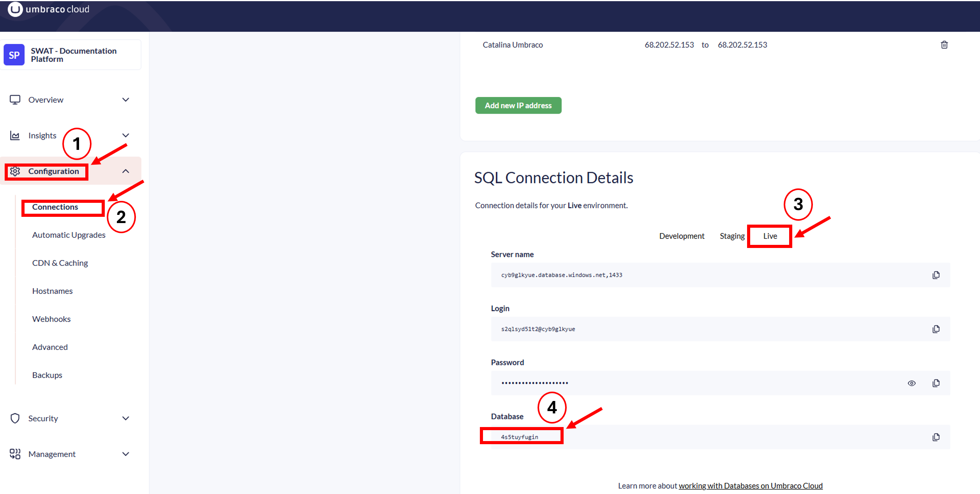Switch to the Development environment tab

click(x=682, y=236)
